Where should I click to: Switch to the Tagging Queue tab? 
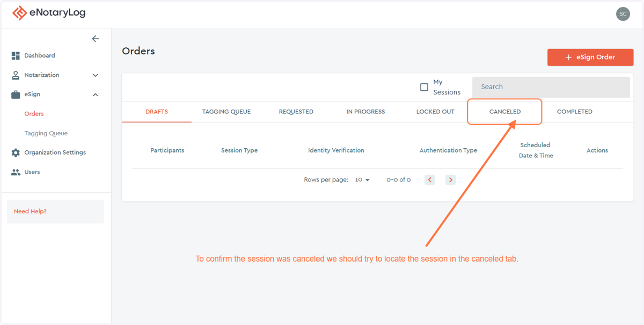coord(226,112)
